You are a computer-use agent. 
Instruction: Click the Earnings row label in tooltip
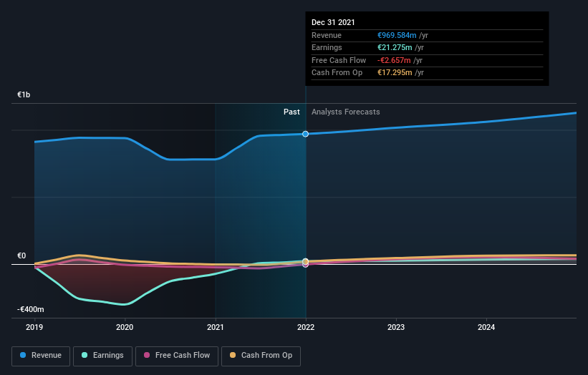point(327,47)
